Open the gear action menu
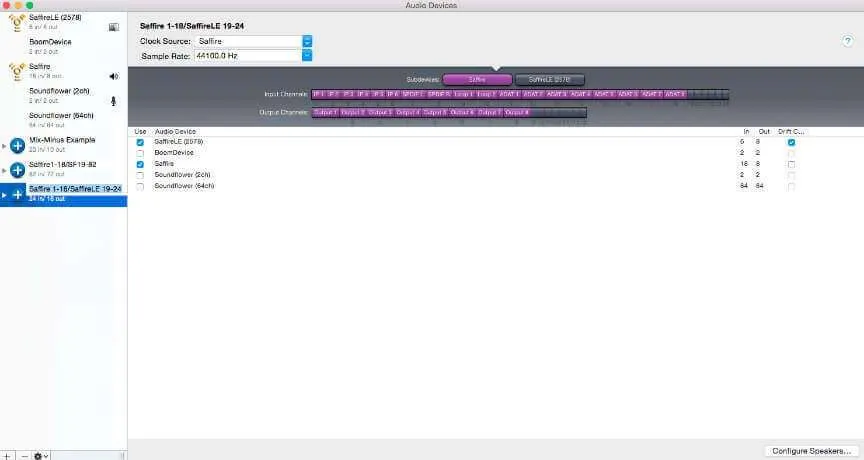This screenshot has width=864, height=460. tap(41, 456)
